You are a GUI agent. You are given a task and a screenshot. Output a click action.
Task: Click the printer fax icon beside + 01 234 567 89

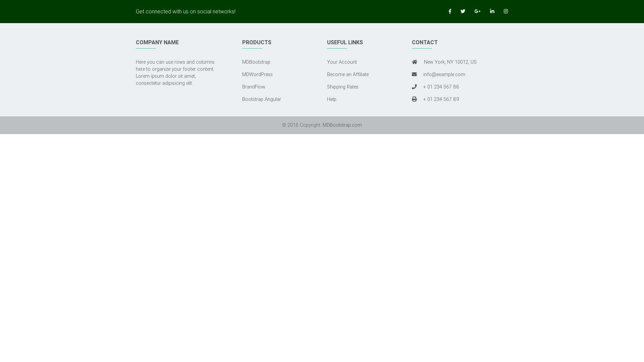coord(414,99)
